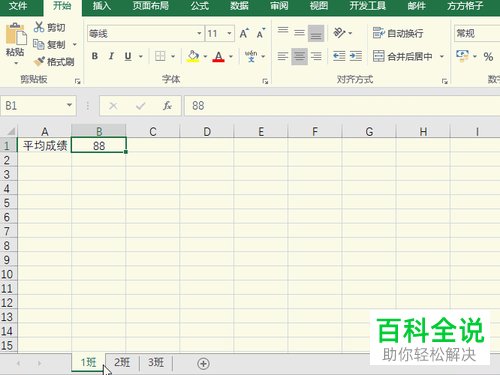Increase font size with large A icon
500x375 pixels.
(x=244, y=33)
